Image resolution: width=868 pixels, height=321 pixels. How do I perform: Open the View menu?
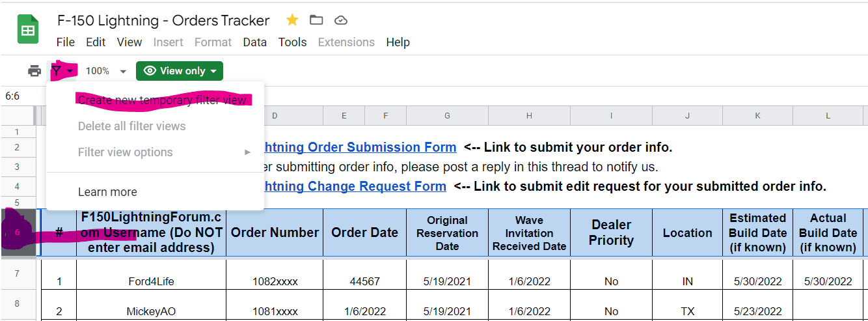129,42
